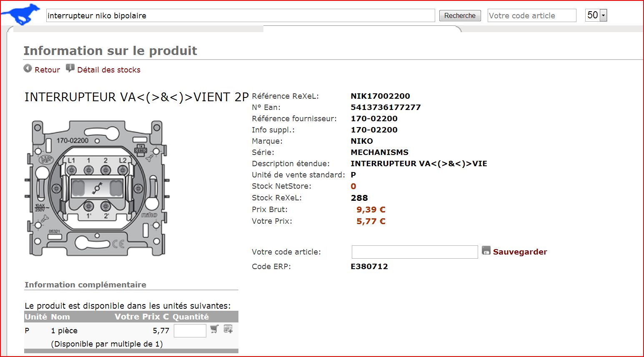Click the article code field beside Sauvegarder
This screenshot has height=357, width=644.
click(414, 252)
